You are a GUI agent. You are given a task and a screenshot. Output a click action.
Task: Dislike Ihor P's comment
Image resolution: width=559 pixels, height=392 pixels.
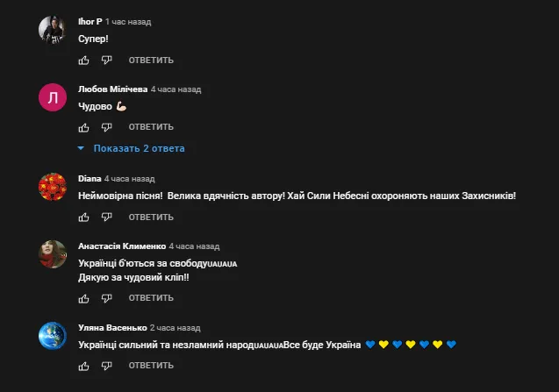coord(106,61)
